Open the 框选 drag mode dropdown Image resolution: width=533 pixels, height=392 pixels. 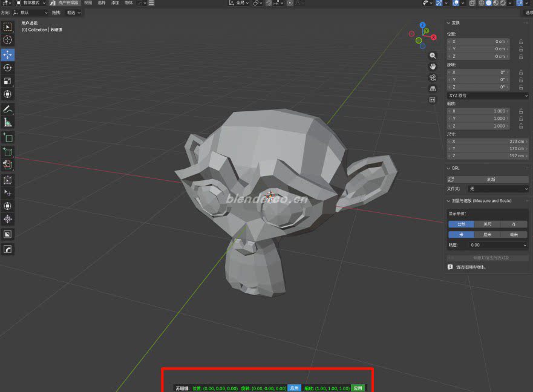tap(73, 13)
